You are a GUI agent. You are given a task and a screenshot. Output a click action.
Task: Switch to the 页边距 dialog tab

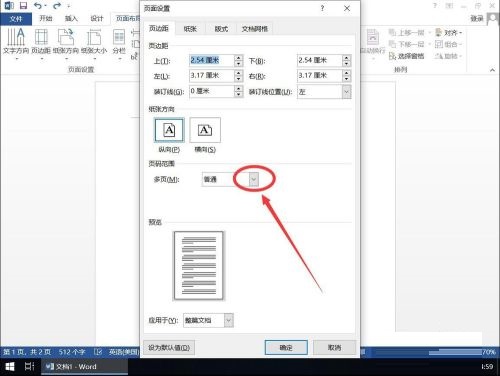[x=158, y=29]
